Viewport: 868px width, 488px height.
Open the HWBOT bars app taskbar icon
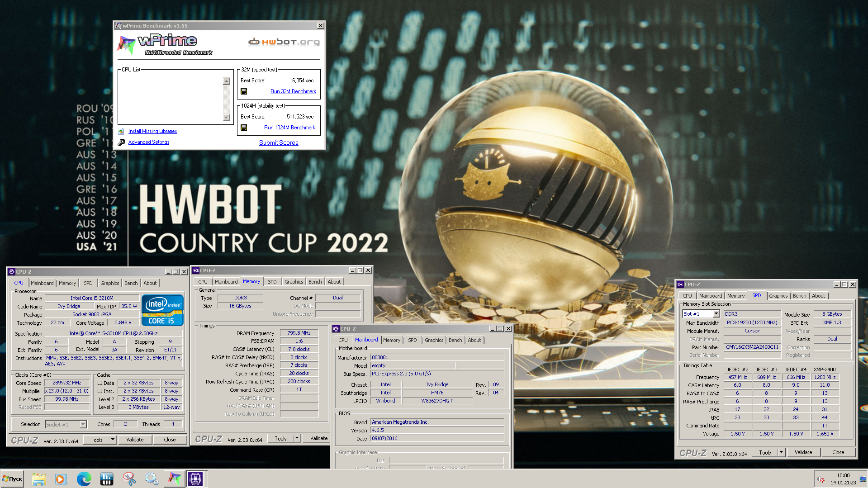107,479
